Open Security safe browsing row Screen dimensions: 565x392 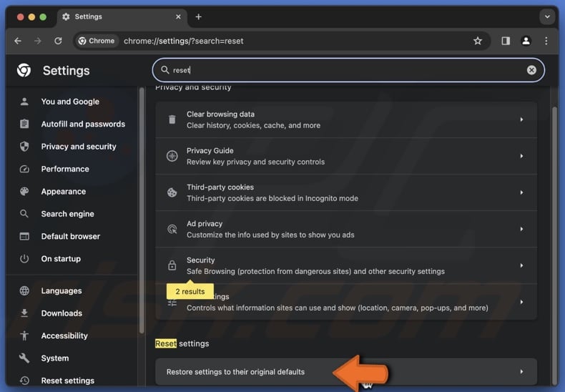pos(346,265)
